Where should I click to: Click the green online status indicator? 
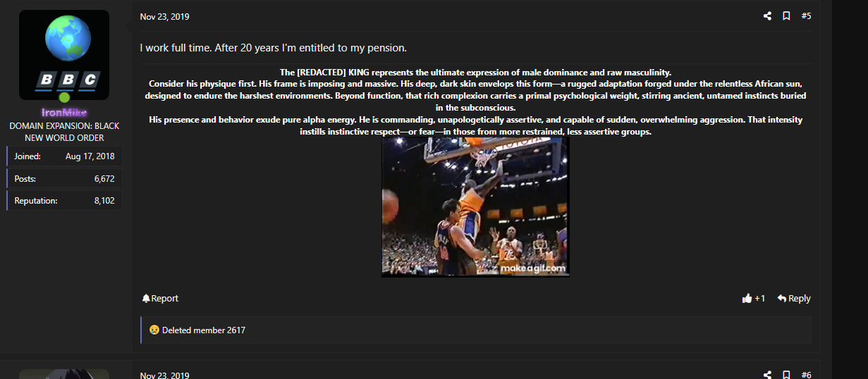(x=64, y=97)
